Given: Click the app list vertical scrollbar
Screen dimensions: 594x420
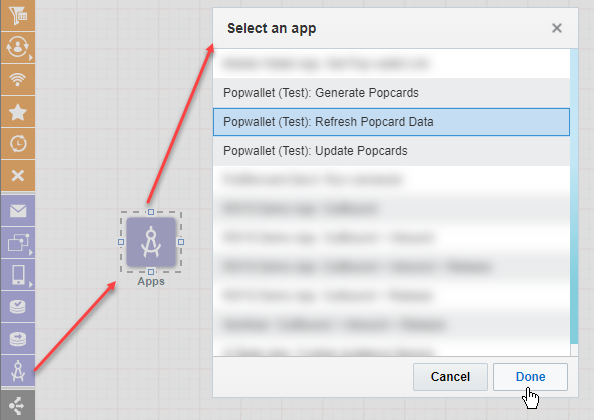Looking at the screenshot, I should click(574, 202).
